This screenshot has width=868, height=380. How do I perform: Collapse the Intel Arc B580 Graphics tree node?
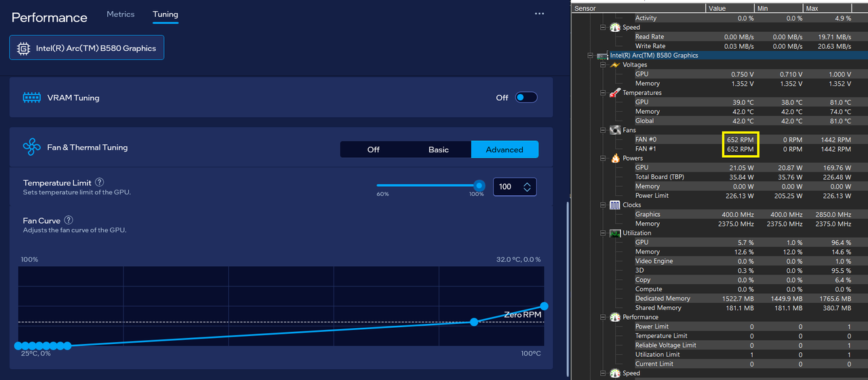(x=591, y=56)
